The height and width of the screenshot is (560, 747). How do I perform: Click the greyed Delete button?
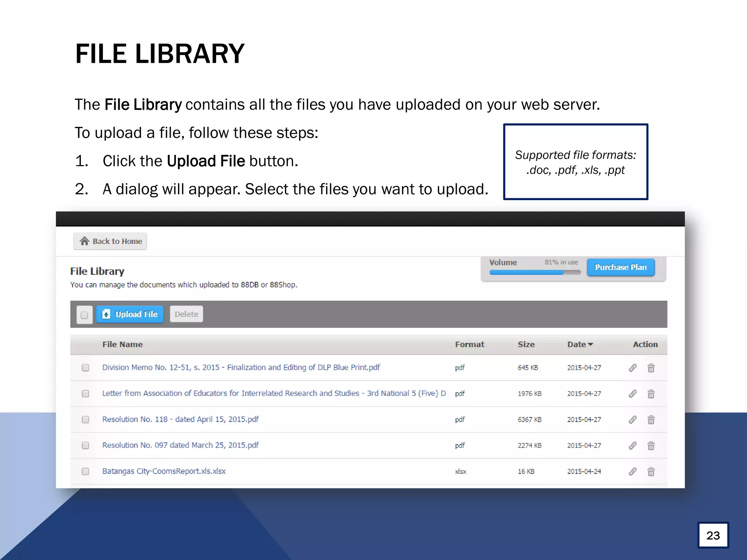186,314
